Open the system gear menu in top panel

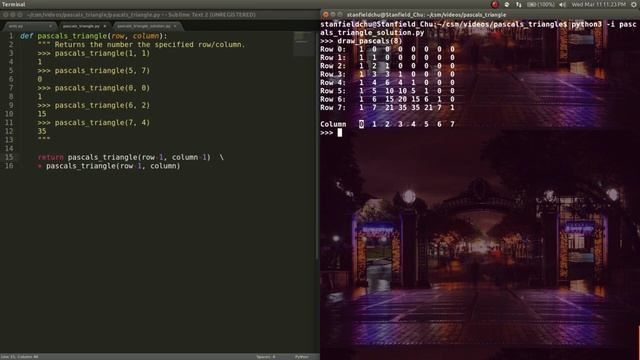pyautogui.click(x=634, y=4)
